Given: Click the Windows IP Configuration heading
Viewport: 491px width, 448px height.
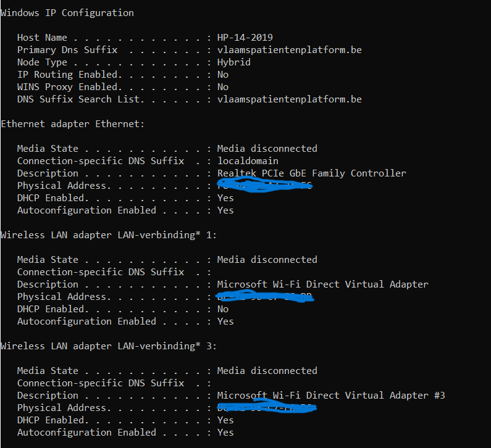Looking at the screenshot, I should 67,13.
